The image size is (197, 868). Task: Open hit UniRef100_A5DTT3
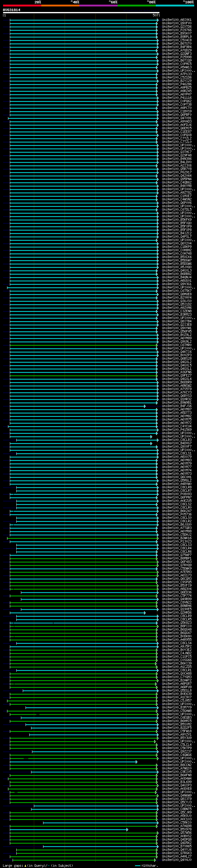(x=176, y=413)
